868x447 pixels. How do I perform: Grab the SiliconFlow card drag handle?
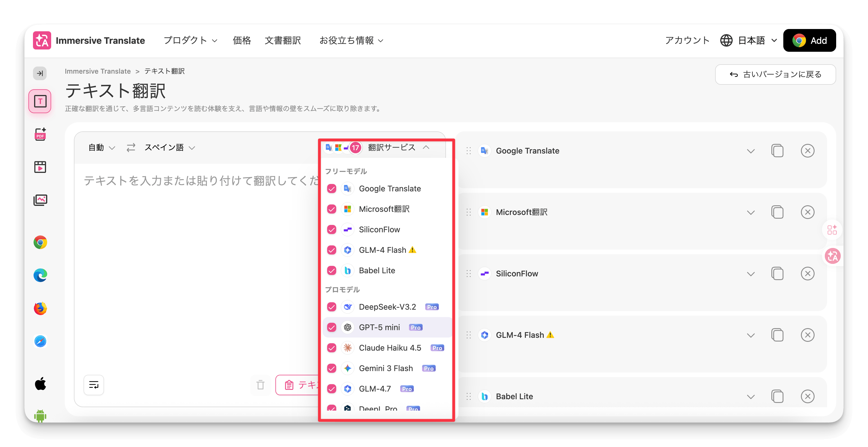468,273
